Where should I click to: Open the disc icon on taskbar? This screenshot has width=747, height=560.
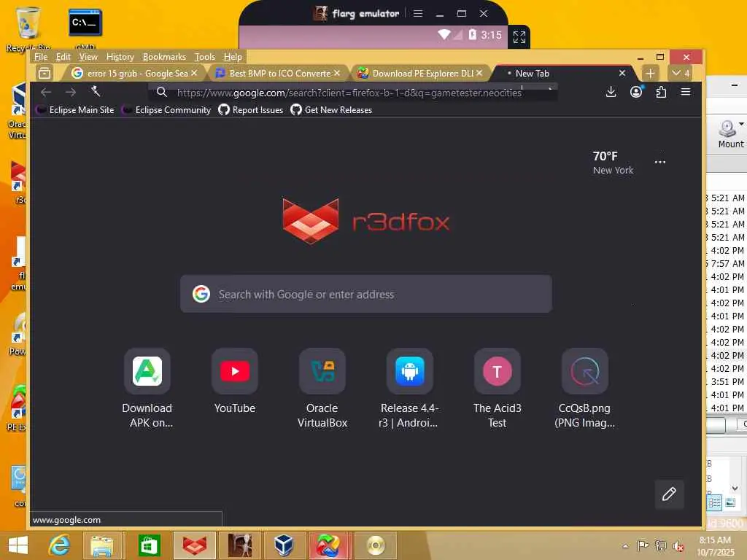click(x=376, y=545)
